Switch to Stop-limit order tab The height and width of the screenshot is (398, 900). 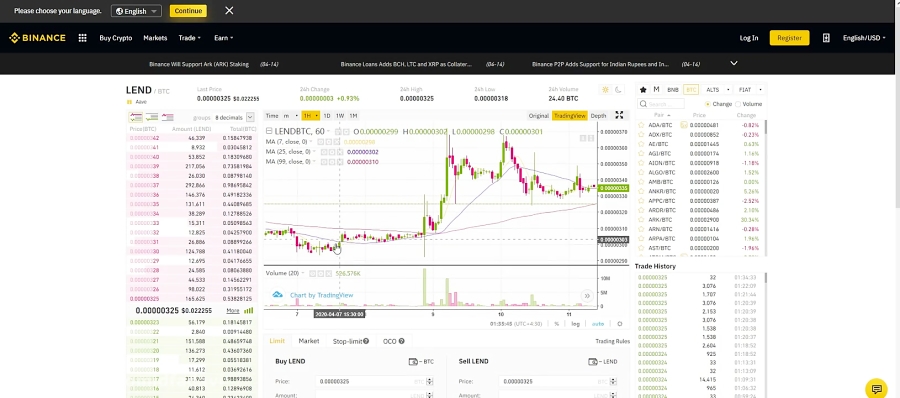coord(351,341)
